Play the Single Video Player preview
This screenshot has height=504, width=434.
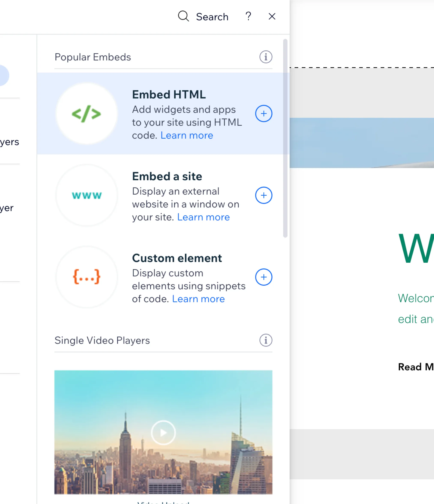[x=164, y=432]
